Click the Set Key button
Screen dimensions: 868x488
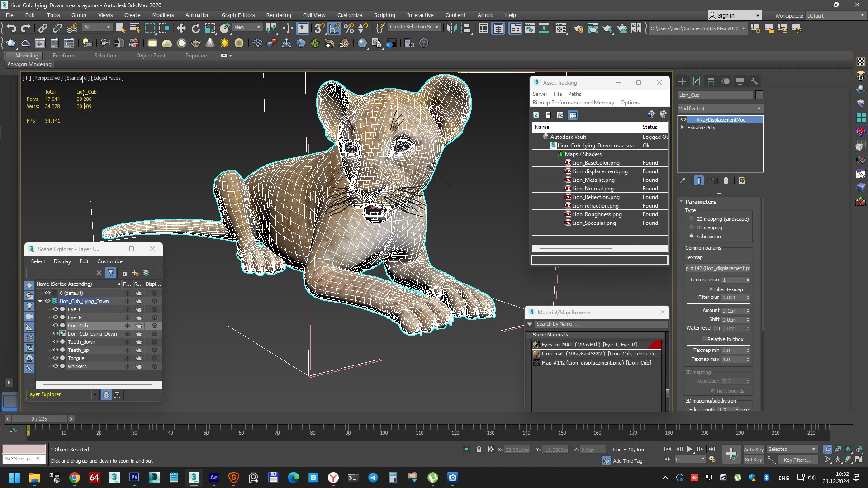coord(754,460)
